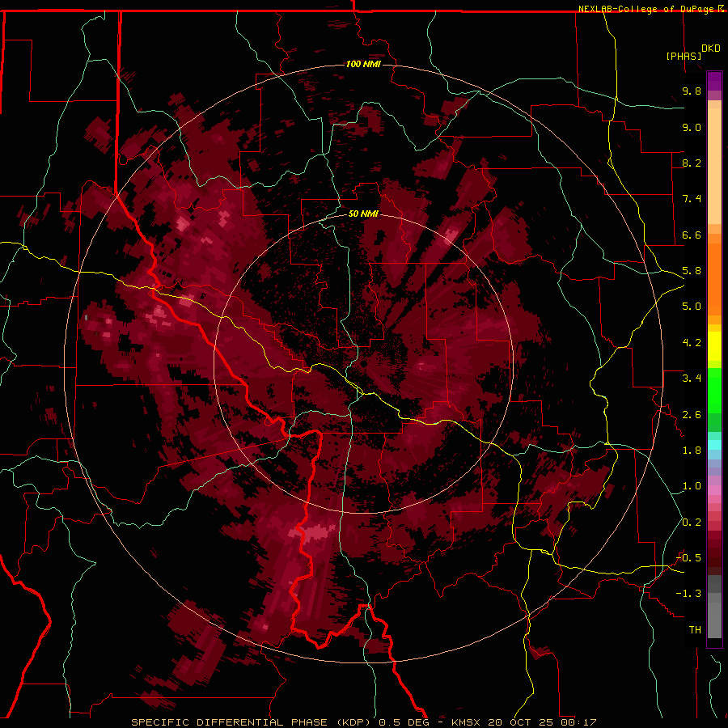The image size is (728, 728).
Task: Click the 20 OCT 25 date in caption
Action: point(519,722)
